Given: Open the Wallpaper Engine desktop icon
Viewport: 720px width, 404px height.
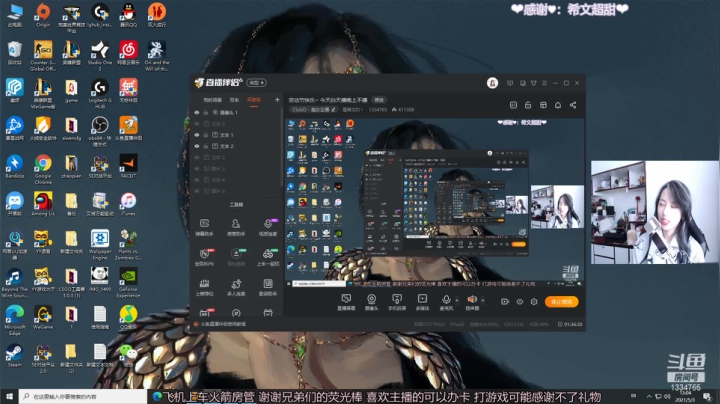Looking at the screenshot, I should click(100, 245).
